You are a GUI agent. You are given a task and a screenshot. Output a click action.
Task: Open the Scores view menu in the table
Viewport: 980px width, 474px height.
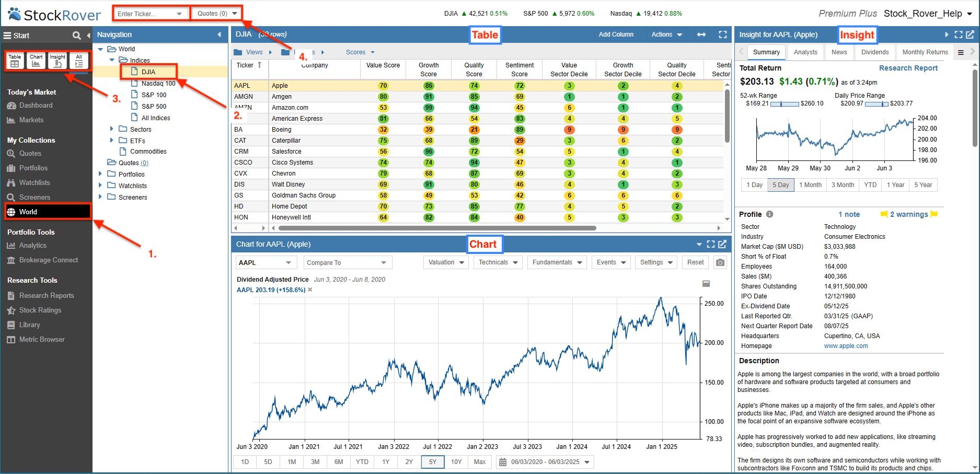click(360, 52)
